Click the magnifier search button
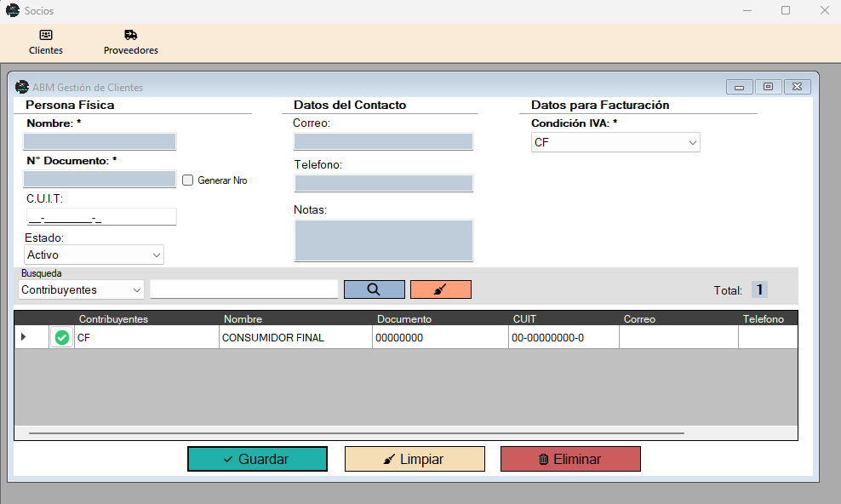The width and height of the screenshot is (841, 504). point(375,289)
